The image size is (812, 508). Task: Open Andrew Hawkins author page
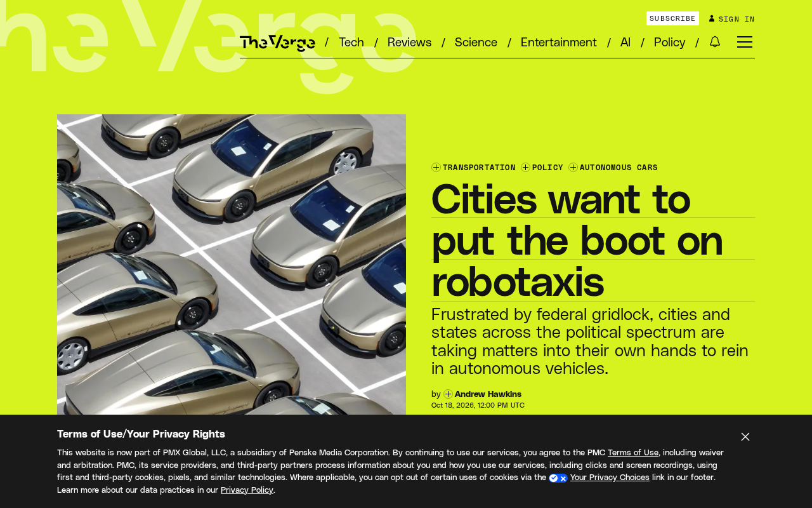(x=488, y=394)
